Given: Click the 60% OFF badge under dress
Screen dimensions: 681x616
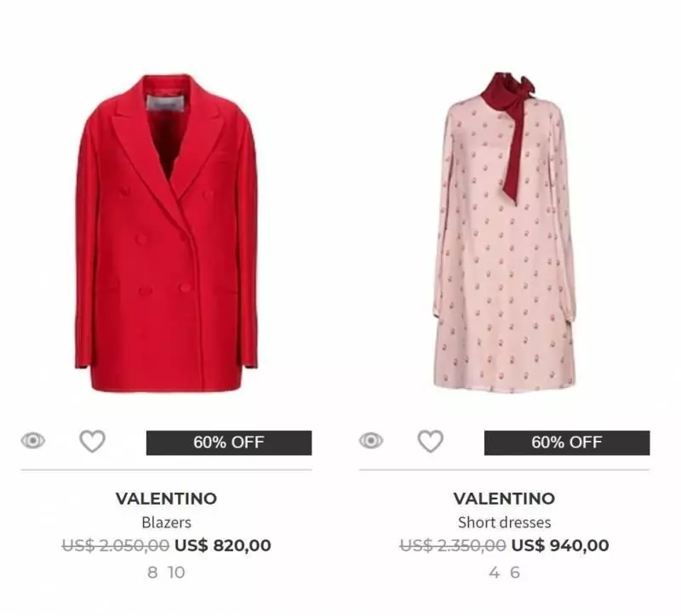Looking at the screenshot, I should (567, 442).
